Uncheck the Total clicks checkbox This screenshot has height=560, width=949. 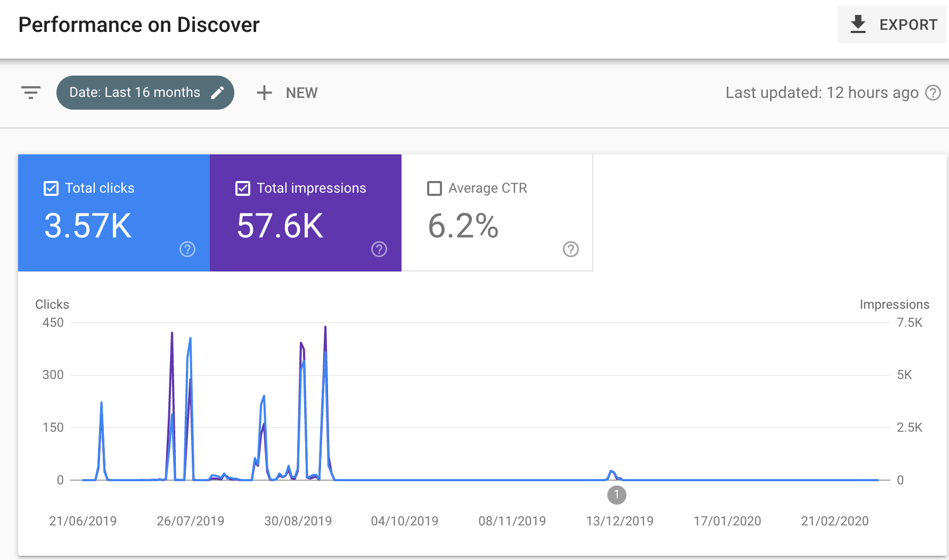tap(51, 188)
